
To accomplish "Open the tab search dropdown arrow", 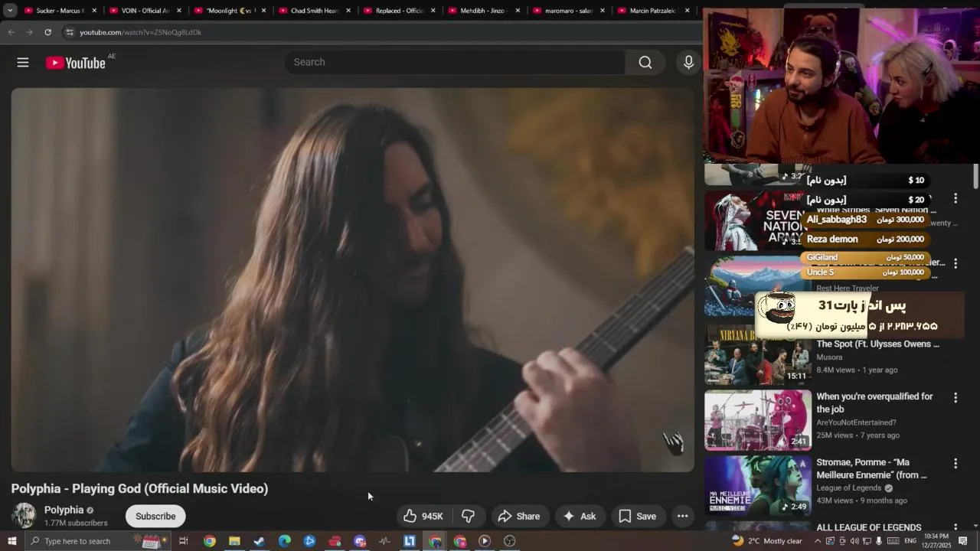I will click(10, 11).
